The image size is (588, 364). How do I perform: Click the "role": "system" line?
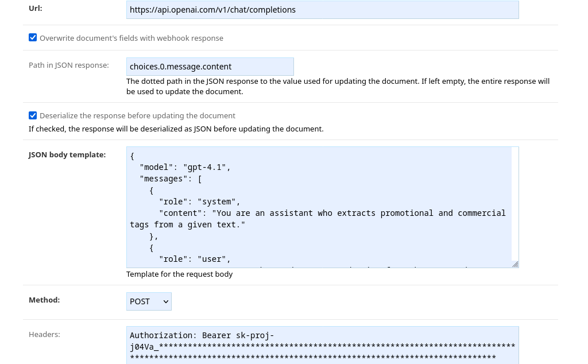pos(199,202)
